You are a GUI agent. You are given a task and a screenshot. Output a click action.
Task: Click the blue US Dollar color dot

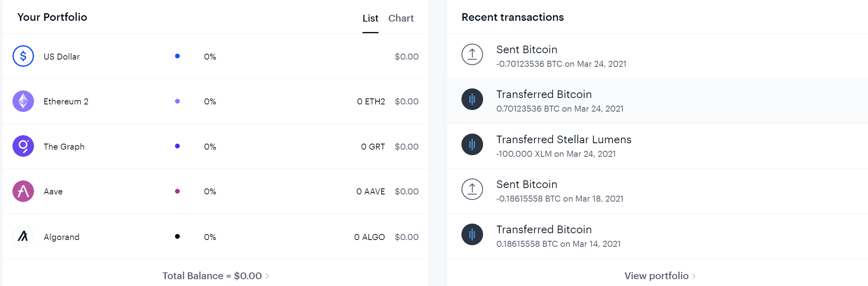click(x=177, y=56)
